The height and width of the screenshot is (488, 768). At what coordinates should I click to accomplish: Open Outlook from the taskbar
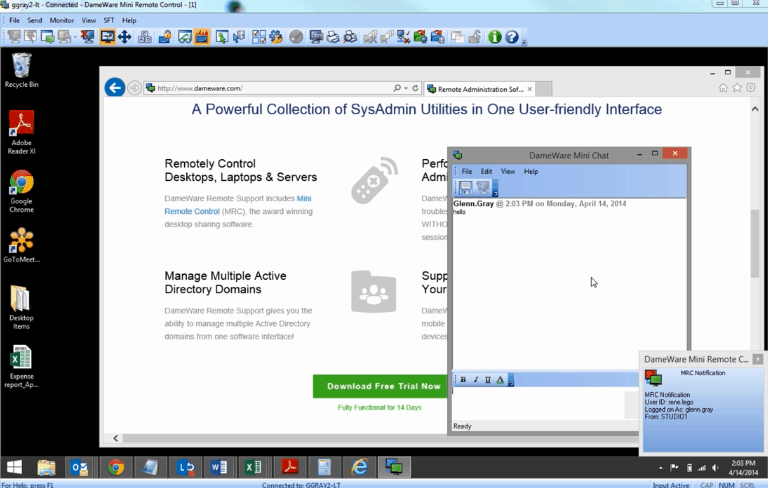(x=79, y=467)
